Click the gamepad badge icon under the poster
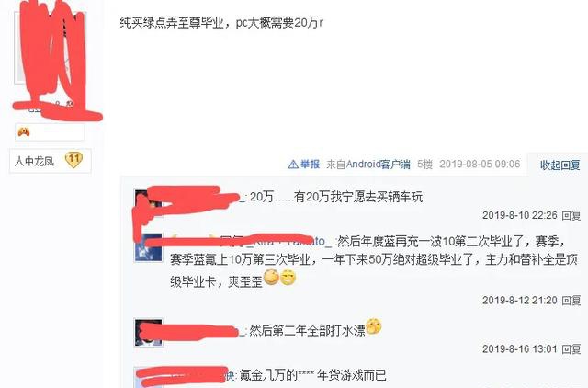The width and height of the screenshot is (588, 388). pos(24,131)
